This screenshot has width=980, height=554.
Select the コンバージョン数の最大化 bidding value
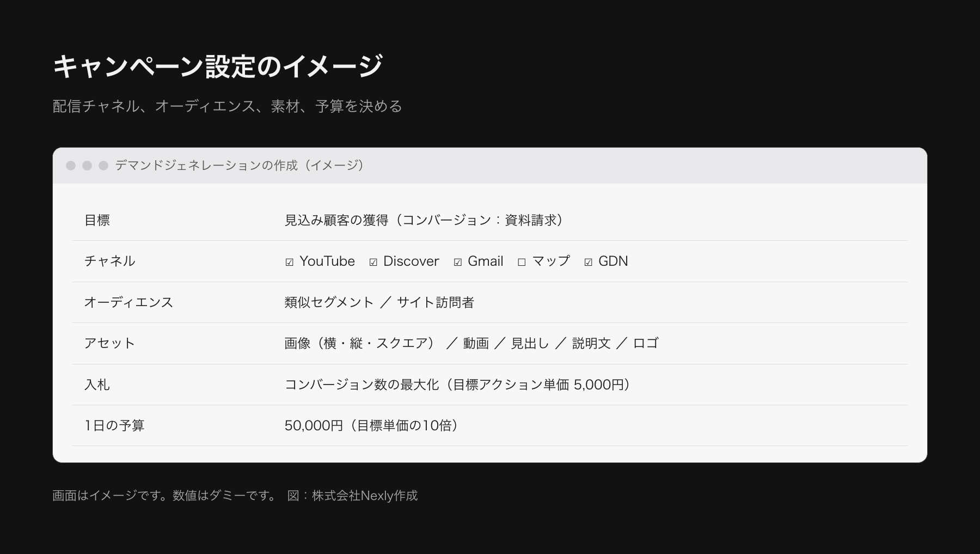click(458, 385)
